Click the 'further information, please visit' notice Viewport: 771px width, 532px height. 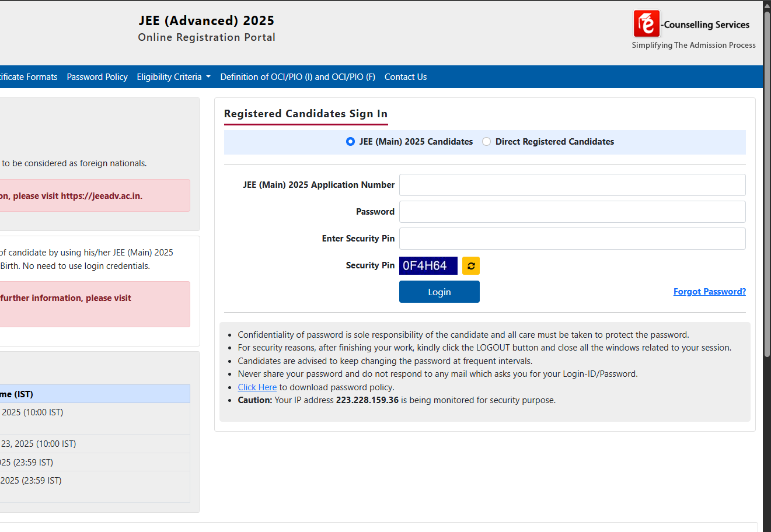[x=66, y=298]
